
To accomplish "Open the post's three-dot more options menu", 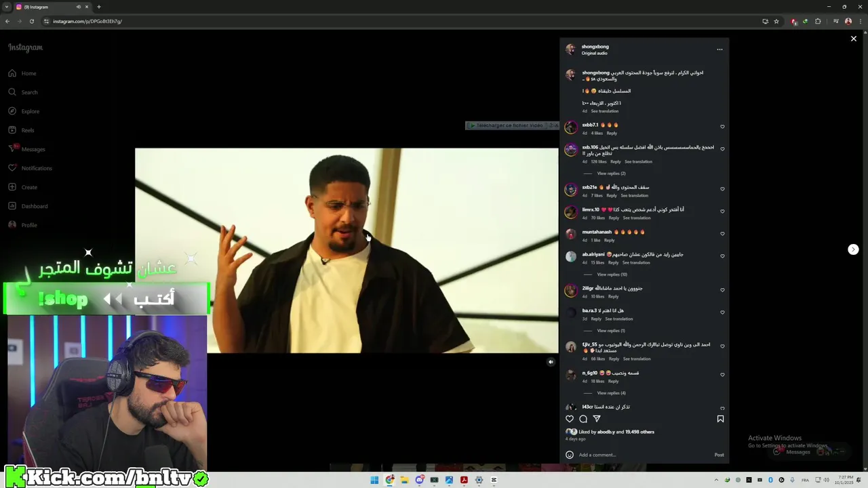I will pos(719,49).
